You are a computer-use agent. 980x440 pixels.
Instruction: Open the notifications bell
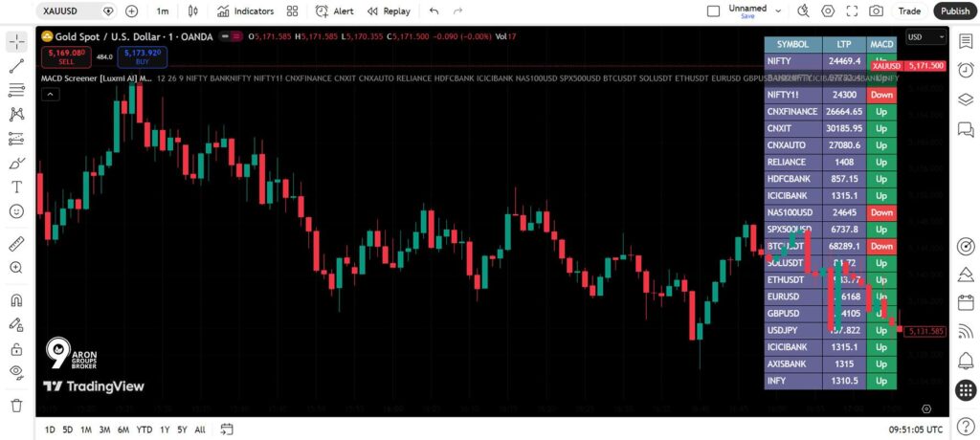pos(966,360)
